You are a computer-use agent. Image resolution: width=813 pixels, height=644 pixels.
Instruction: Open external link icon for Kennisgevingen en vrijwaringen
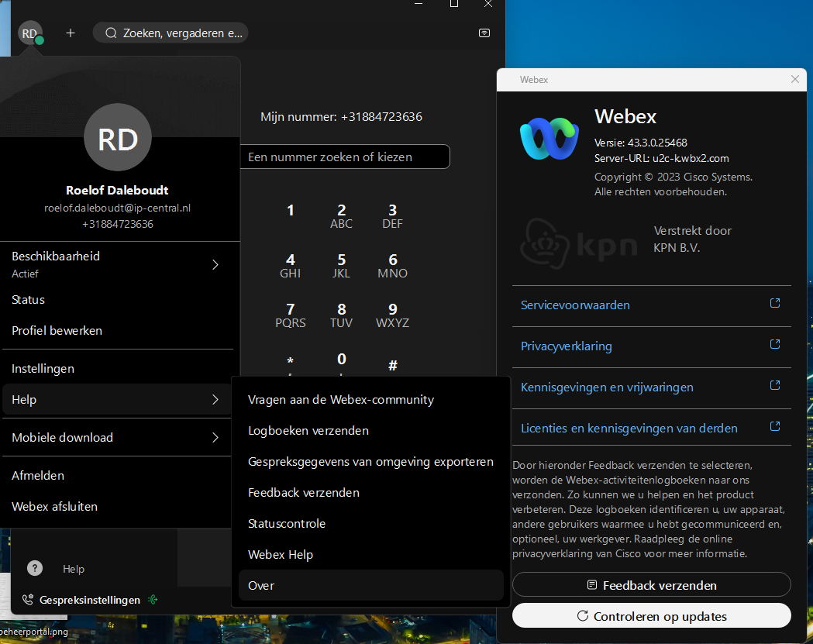(x=775, y=385)
